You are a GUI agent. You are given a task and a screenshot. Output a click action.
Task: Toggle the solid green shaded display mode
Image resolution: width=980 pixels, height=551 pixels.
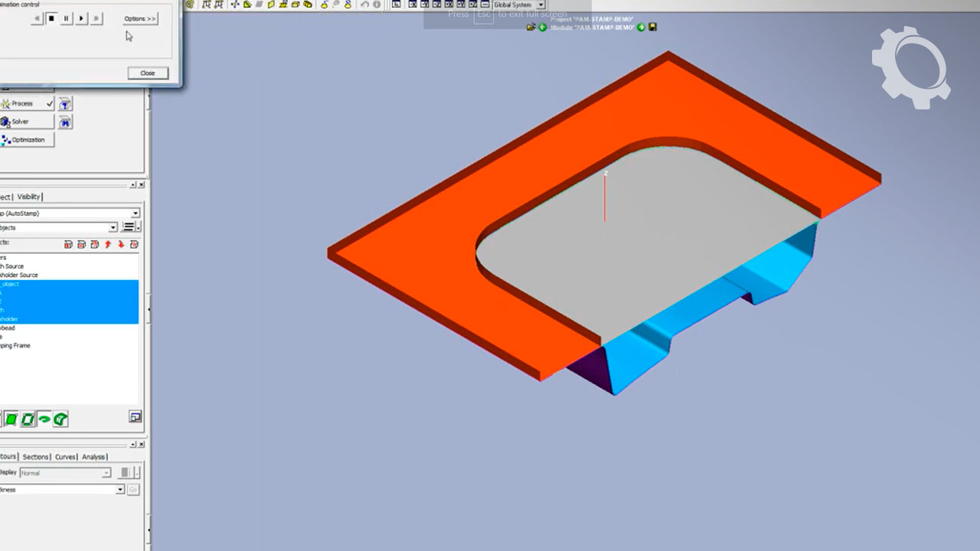coord(11,419)
